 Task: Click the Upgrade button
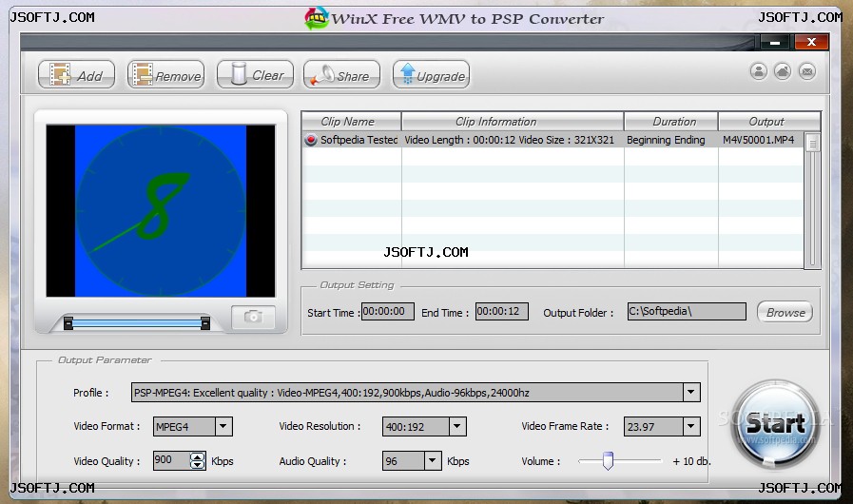click(431, 74)
